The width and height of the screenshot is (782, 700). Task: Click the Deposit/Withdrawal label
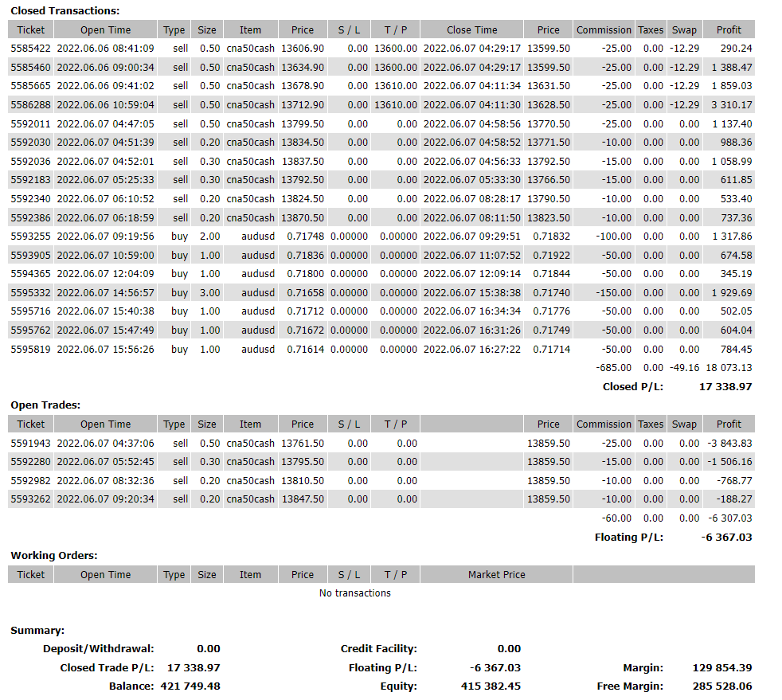pyautogui.click(x=98, y=649)
